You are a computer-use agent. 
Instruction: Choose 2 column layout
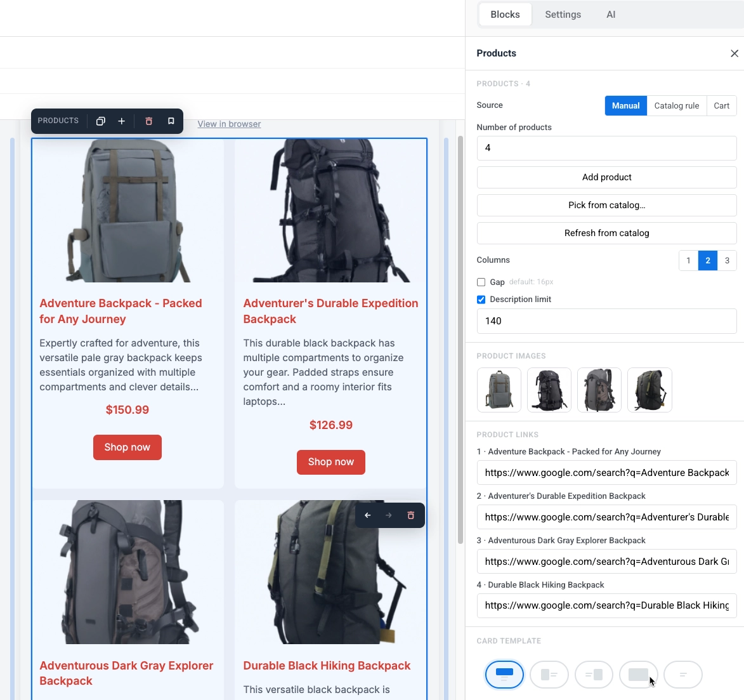pos(707,260)
